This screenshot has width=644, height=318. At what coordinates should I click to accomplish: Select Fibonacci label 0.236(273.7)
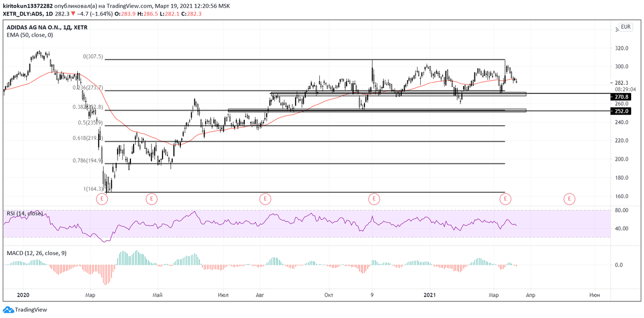click(88, 88)
